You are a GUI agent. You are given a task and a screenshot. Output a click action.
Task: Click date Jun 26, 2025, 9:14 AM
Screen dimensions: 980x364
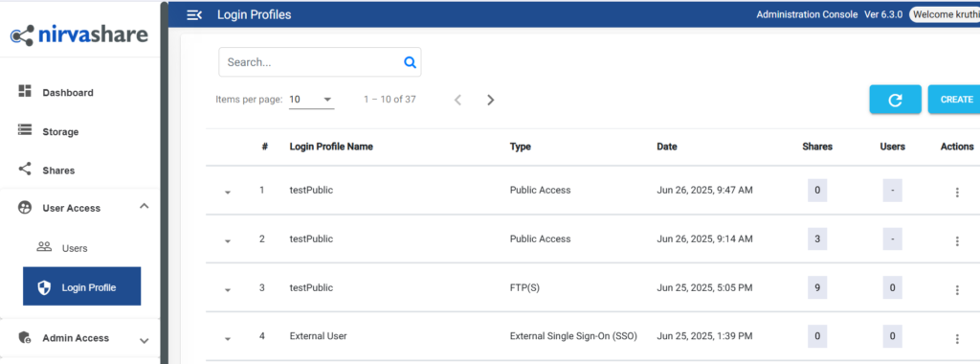click(705, 239)
